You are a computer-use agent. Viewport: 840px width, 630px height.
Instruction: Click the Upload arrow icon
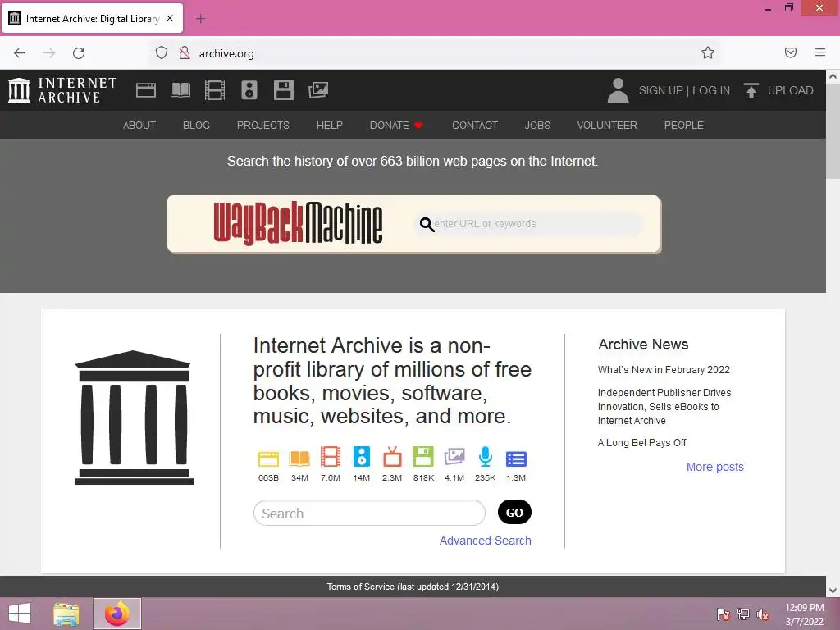(x=751, y=90)
